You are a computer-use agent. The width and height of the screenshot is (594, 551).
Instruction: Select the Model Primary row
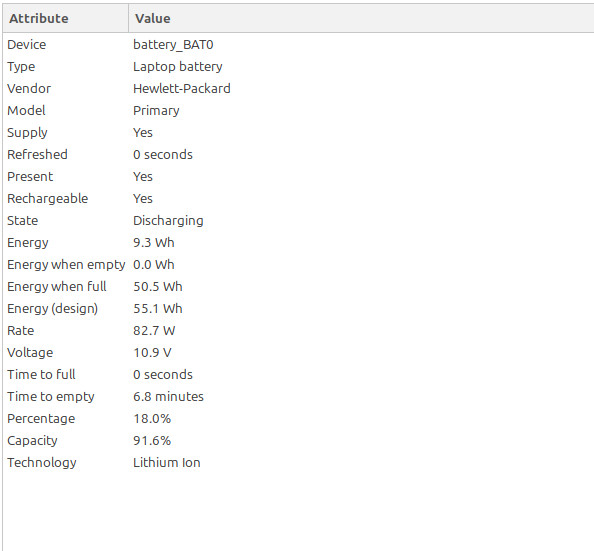(299, 110)
